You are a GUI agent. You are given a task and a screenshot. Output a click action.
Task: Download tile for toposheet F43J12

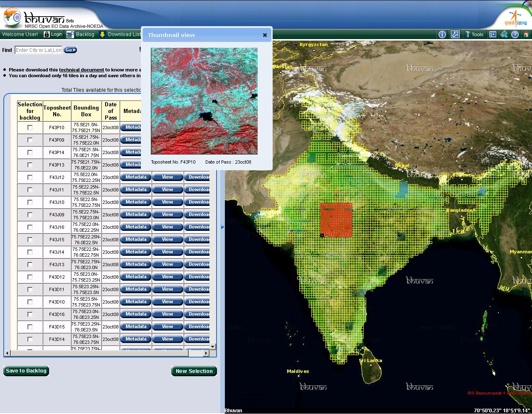197,177
